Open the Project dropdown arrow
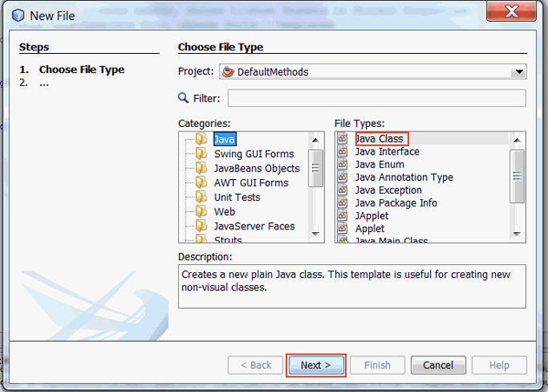This screenshot has height=392, width=548. click(x=519, y=72)
